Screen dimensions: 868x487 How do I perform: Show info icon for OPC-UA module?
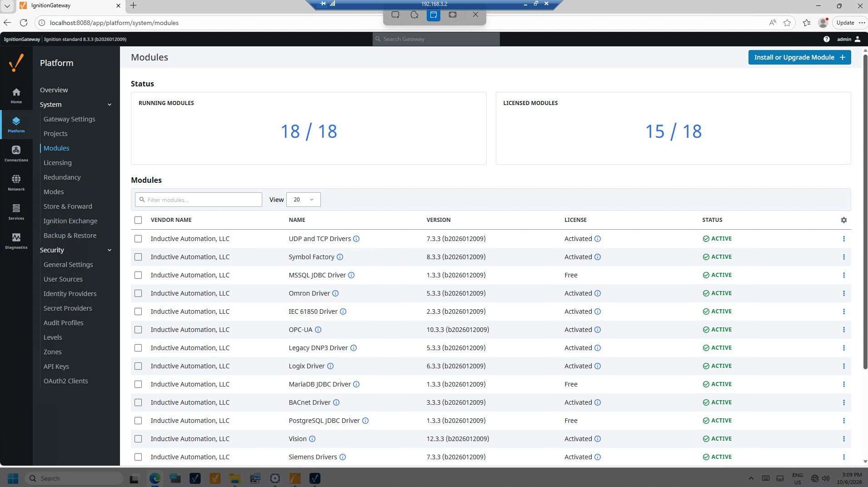(x=318, y=330)
